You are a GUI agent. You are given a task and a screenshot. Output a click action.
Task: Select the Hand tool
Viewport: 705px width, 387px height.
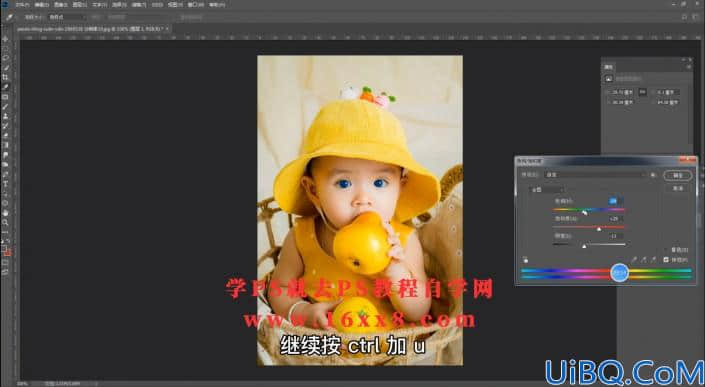[5, 213]
